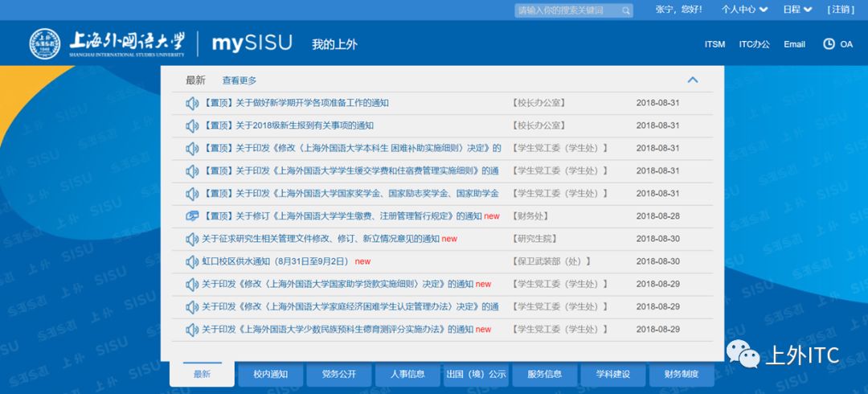Click speaker icon beside 少数民族预科生 notice
The width and height of the screenshot is (868, 394).
coord(192,330)
